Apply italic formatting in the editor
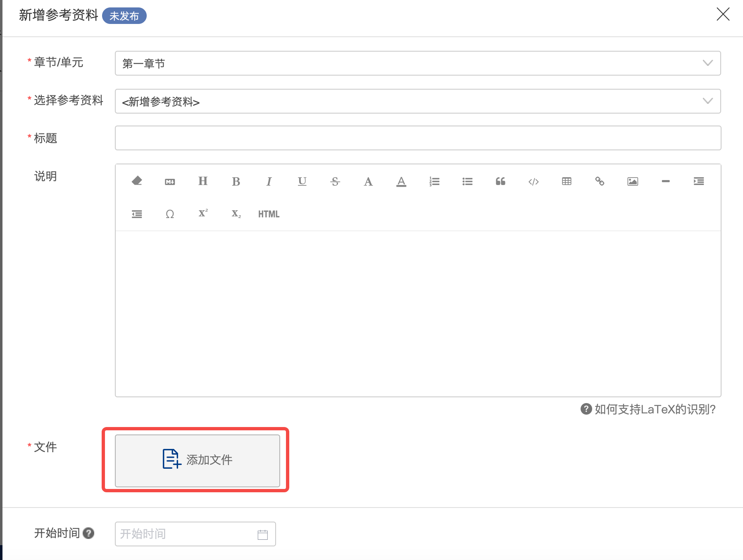 pos(269,182)
